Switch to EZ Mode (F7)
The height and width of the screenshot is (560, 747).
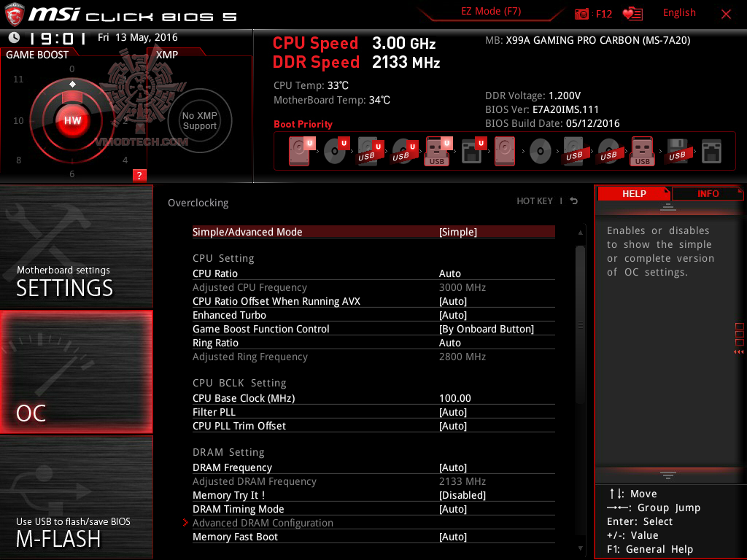(491, 12)
